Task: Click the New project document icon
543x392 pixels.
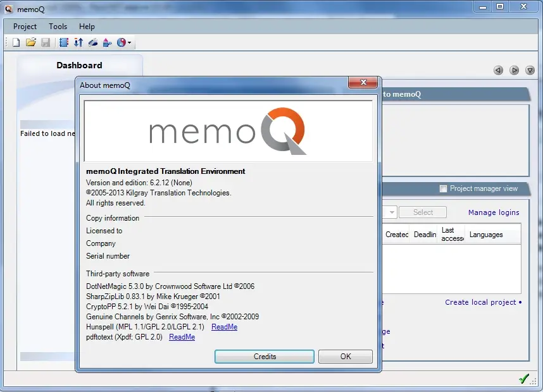Action: click(x=16, y=42)
